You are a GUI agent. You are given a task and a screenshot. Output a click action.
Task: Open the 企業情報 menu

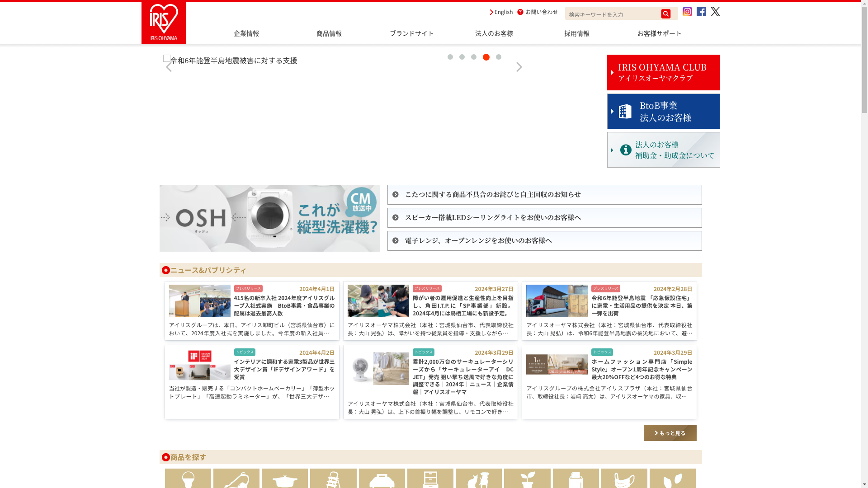point(246,33)
